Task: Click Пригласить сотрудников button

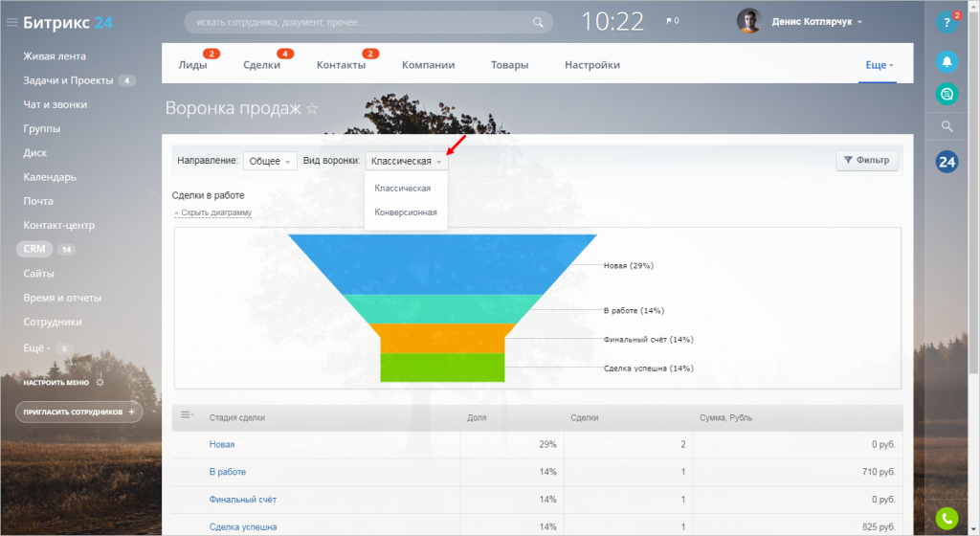Action: pyautogui.click(x=79, y=413)
